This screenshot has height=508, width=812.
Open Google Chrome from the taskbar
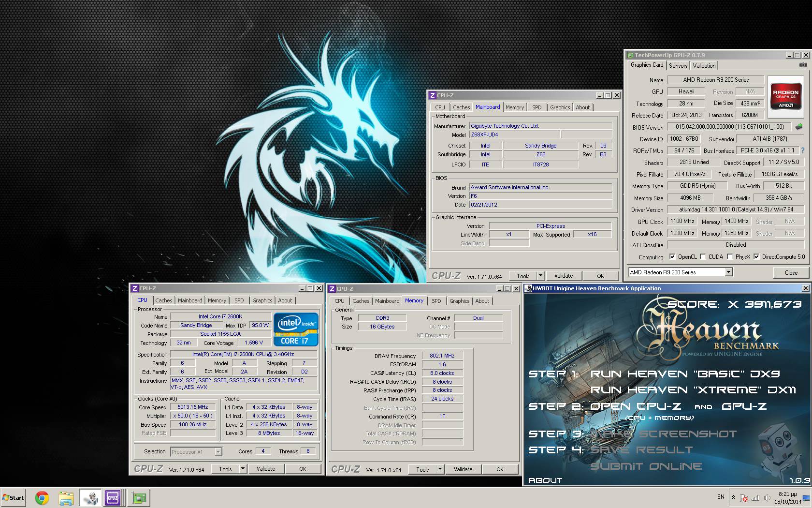42,497
